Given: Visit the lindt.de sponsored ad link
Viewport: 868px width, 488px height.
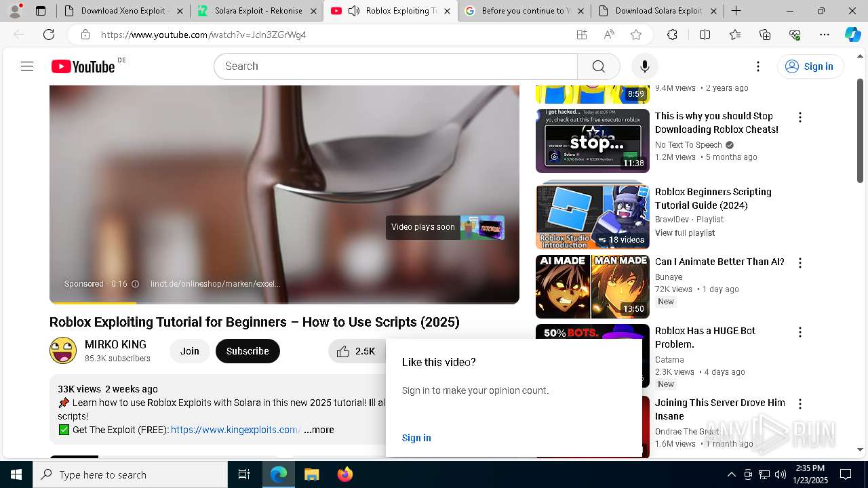Looking at the screenshot, I should [x=216, y=284].
